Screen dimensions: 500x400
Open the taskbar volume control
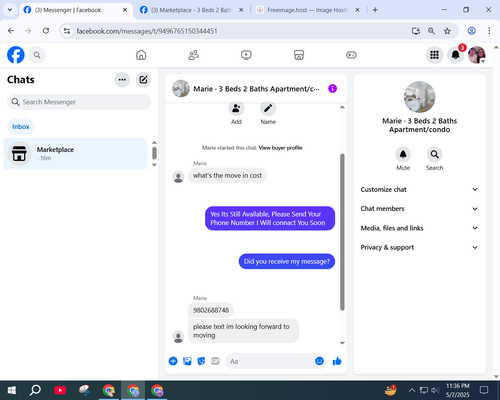[435, 390]
